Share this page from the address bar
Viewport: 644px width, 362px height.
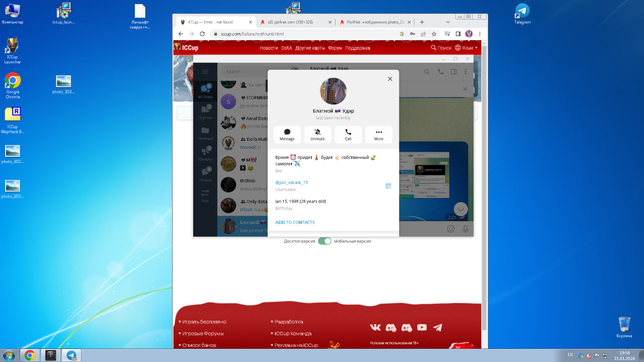[423, 34]
